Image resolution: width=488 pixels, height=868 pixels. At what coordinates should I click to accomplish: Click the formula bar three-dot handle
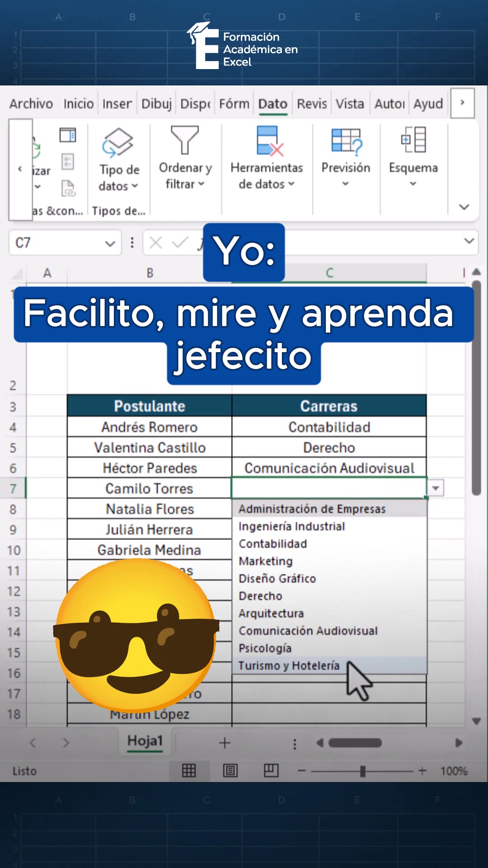(132, 243)
